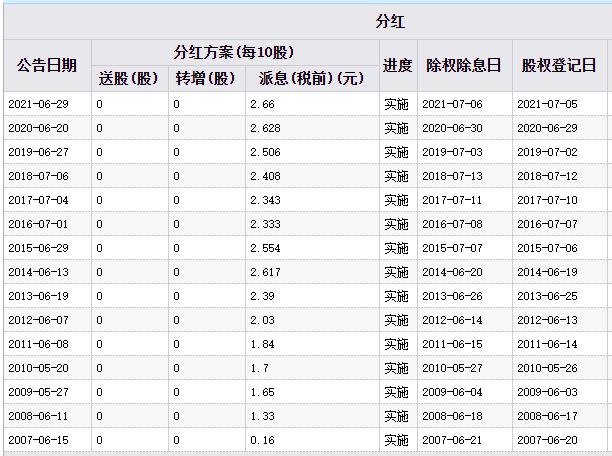The width and height of the screenshot is (612, 456).
Task: Select record date 2010-05-26
Action: [547, 368]
